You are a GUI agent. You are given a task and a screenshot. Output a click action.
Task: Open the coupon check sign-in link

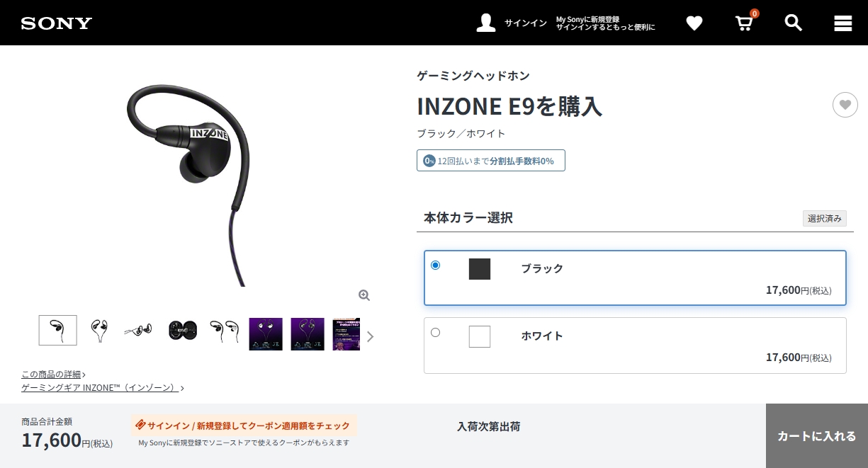[243, 426]
